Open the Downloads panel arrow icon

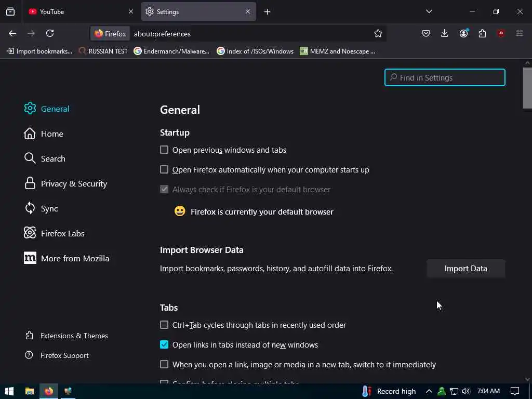(445, 33)
